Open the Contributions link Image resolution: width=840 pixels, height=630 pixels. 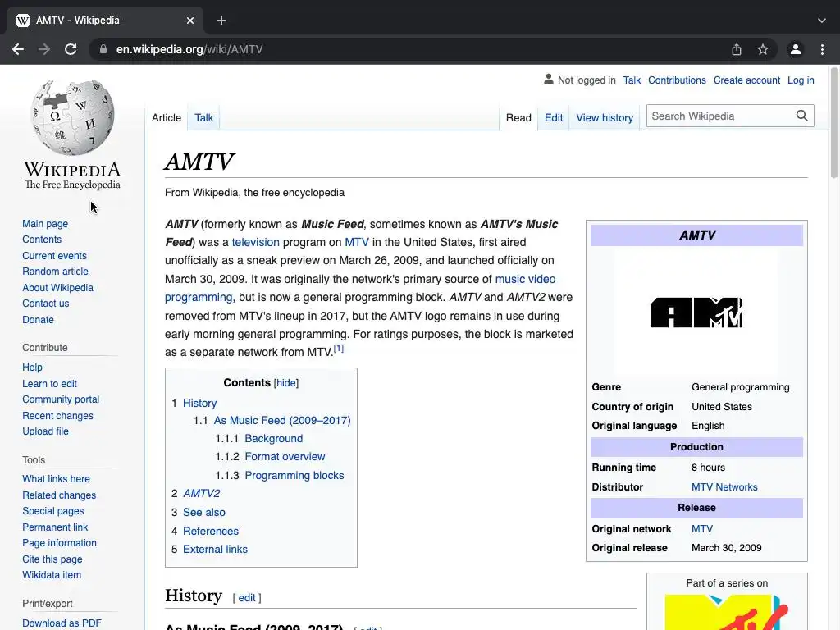coord(677,80)
